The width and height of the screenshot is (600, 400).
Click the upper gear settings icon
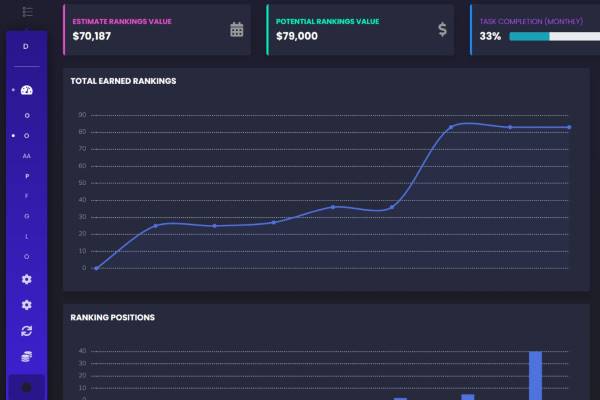(x=26, y=279)
